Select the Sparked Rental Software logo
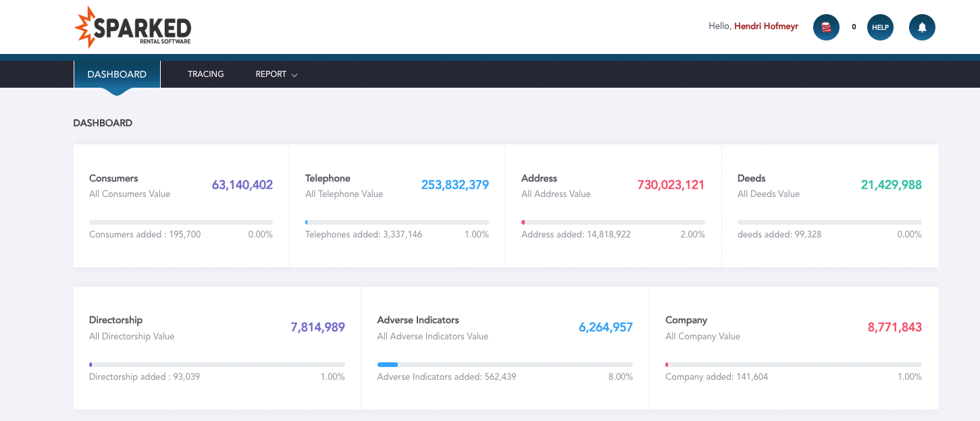The image size is (980, 421). click(132, 27)
